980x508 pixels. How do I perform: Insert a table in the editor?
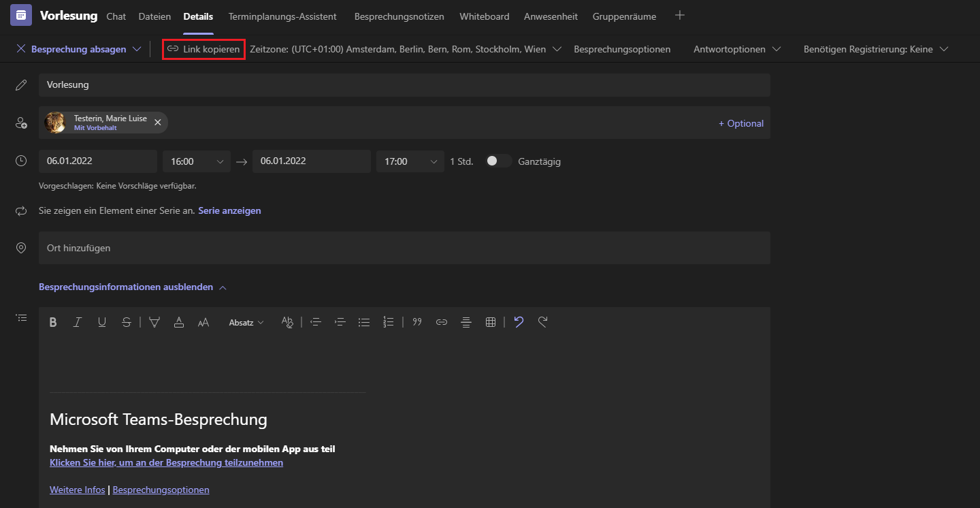pos(491,322)
